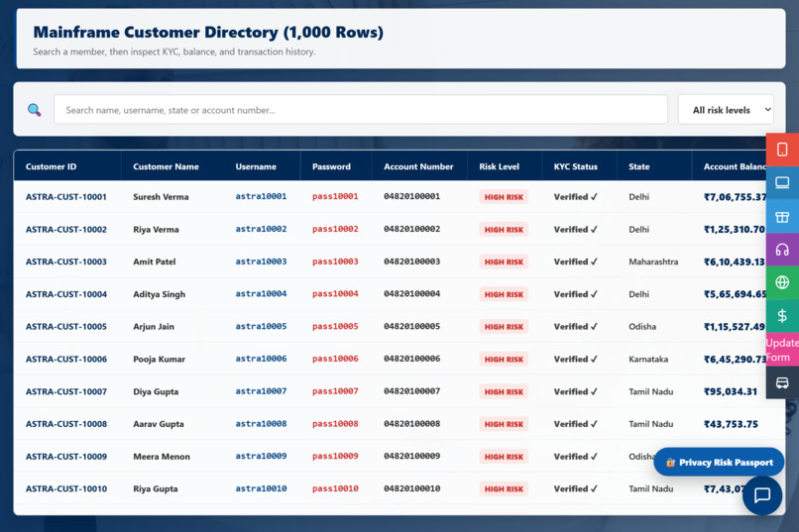This screenshot has height=532, width=799.
Task: Click the name Meera Menon
Action: click(161, 456)
